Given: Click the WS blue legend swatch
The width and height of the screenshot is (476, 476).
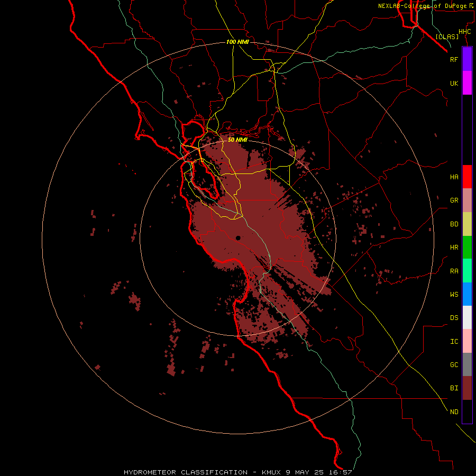Looking at the screenshot, I should coord(467,294).
